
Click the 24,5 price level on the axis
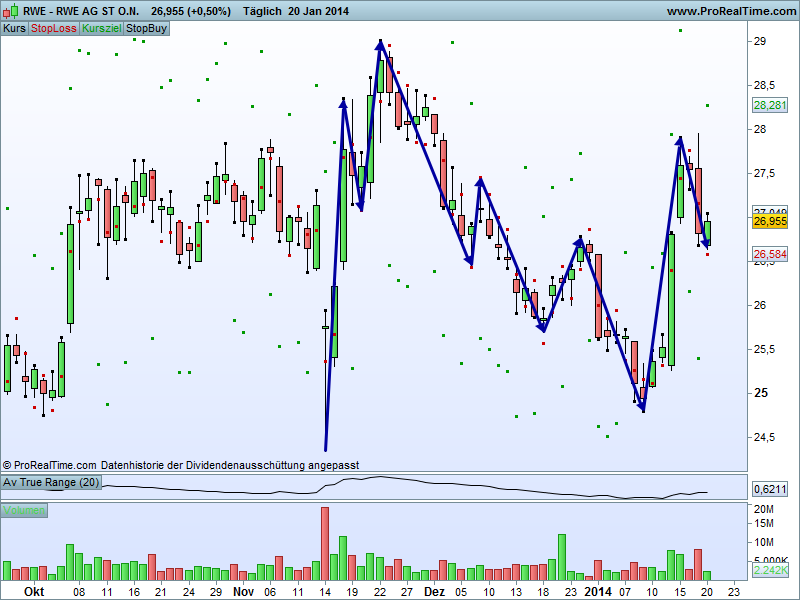pos(764,437)
